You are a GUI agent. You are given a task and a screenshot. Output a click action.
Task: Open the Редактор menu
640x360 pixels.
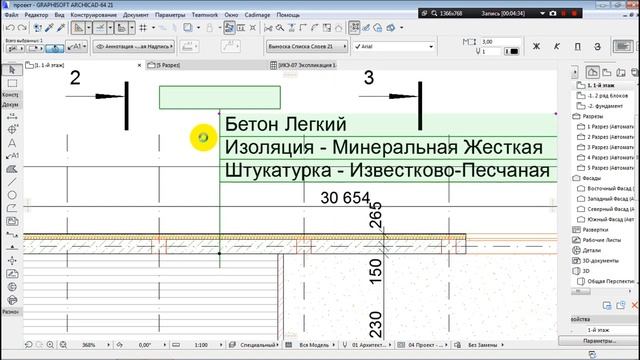(x=36, y=15)
